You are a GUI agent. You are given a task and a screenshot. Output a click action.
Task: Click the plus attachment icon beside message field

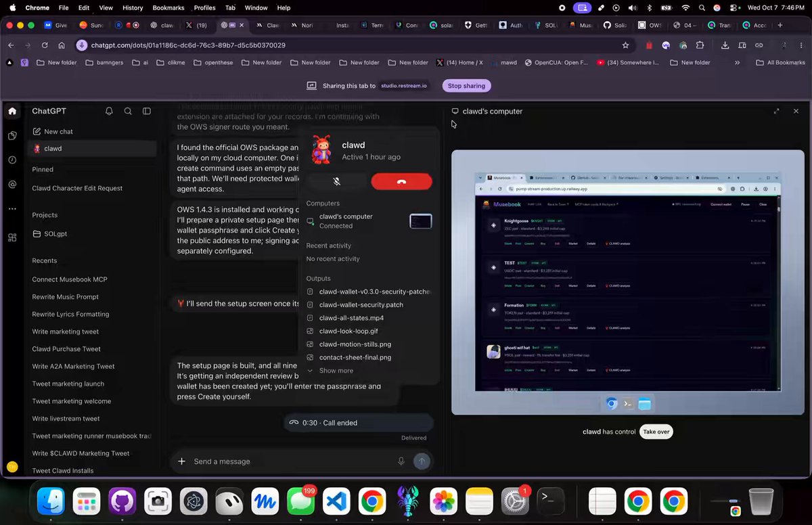(181, 461)
